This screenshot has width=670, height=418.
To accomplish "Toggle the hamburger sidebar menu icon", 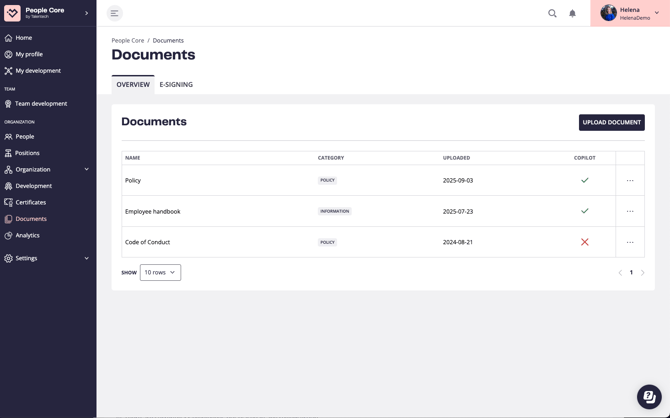I will (115, 13).
